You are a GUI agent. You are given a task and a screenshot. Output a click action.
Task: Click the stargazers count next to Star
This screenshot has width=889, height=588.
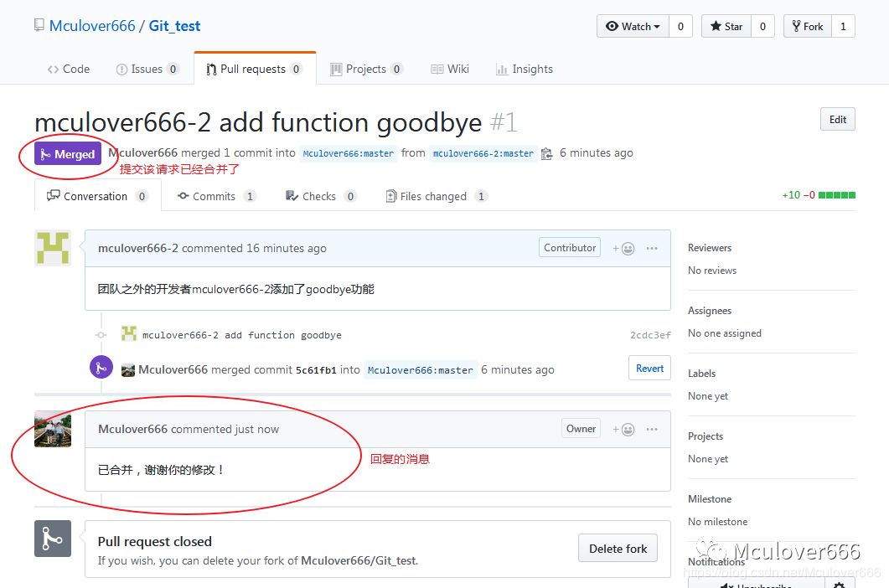(762, 26)
